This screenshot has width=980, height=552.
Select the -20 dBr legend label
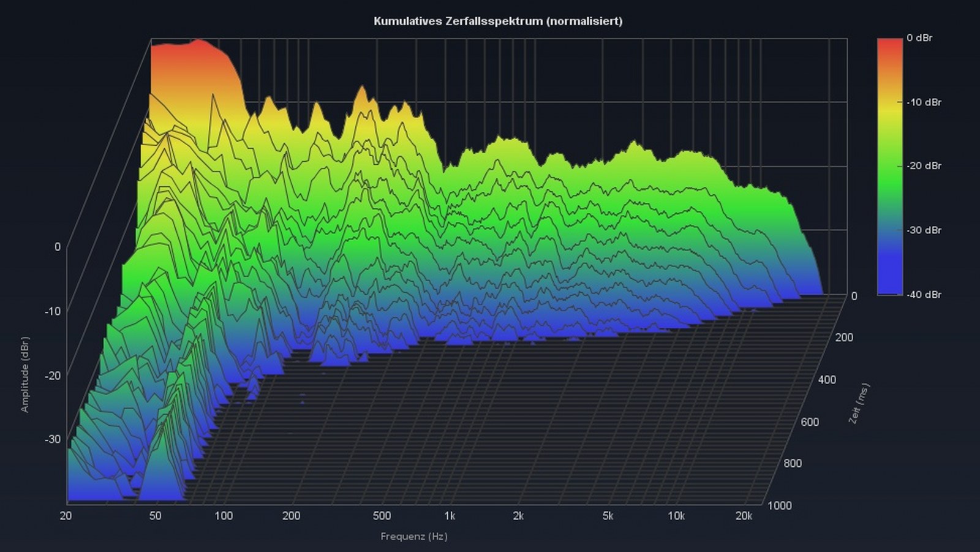tap(924, 166)
